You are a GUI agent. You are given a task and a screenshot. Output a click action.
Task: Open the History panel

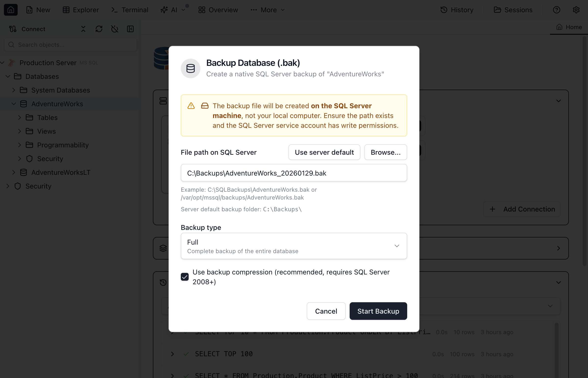tap(457, 10)
